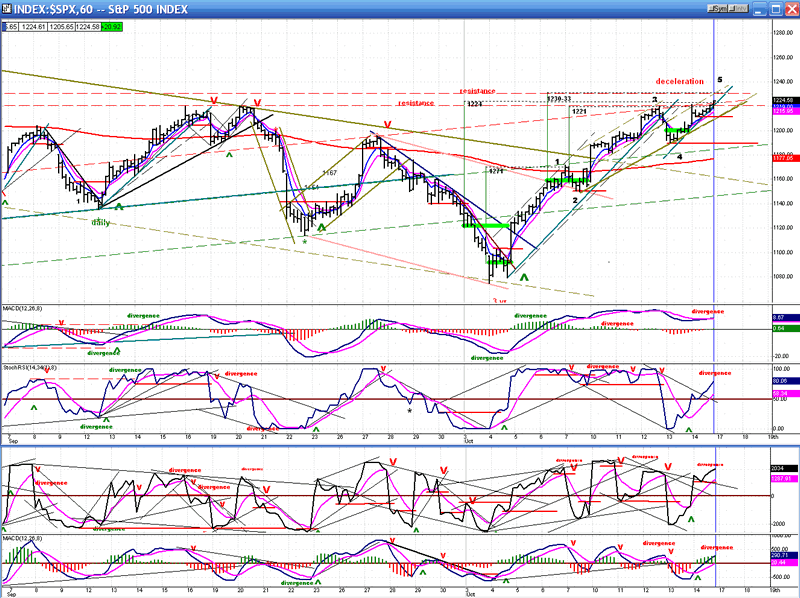Viewport: 800px width, 598px height.
Task: Select the red 1177.95 price axis tag
Action: point(783,157)
